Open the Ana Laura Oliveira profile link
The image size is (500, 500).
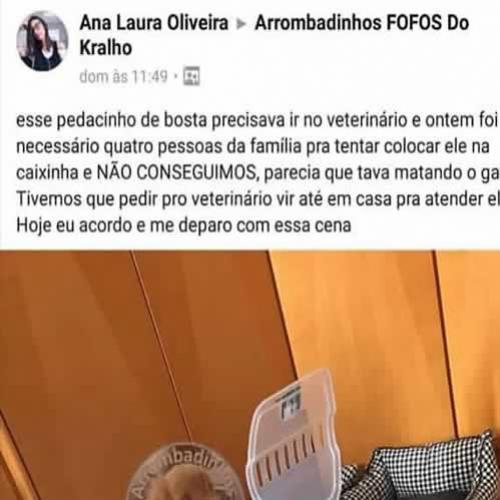154,23
